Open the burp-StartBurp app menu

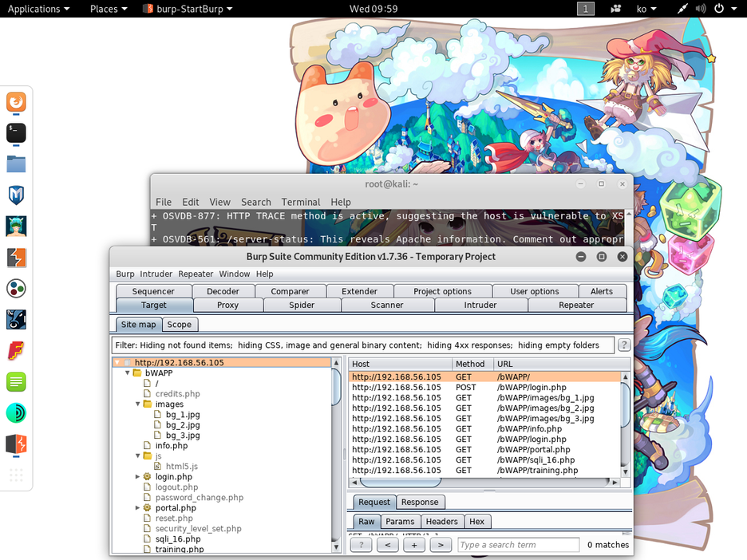188,9
